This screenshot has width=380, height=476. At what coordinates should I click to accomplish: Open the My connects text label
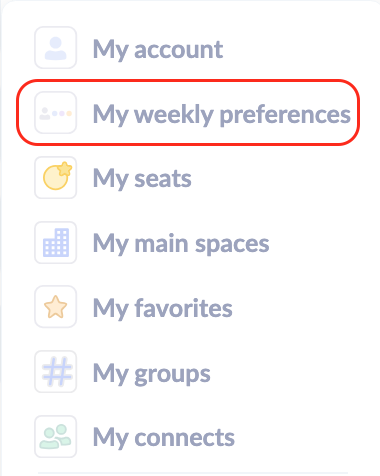click(x=164, y=438)
